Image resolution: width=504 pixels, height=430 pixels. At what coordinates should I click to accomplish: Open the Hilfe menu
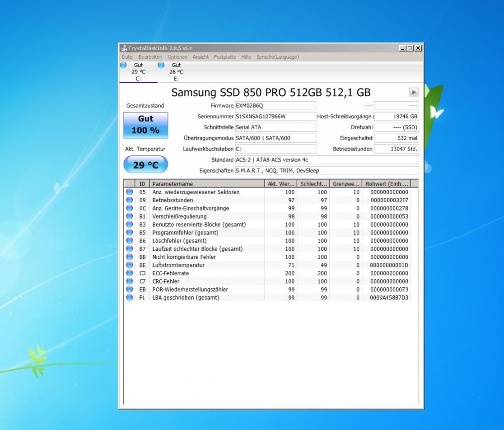point(246,57)
